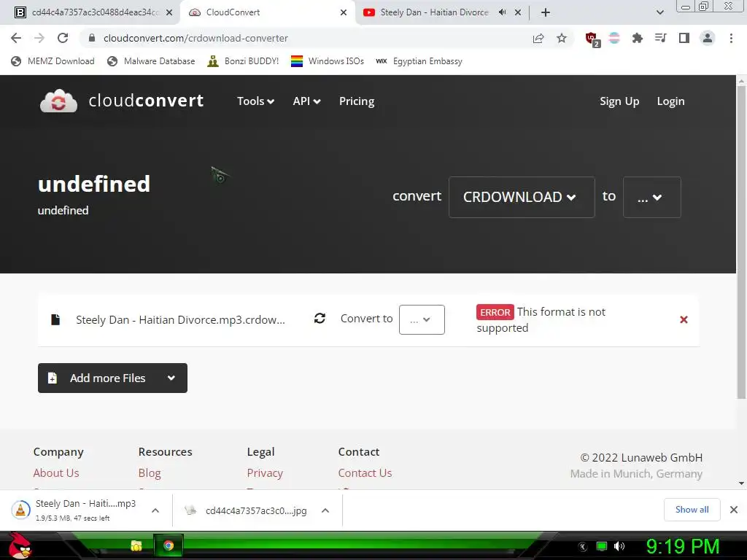Click the volume icon in system tray

click(619, 546)
